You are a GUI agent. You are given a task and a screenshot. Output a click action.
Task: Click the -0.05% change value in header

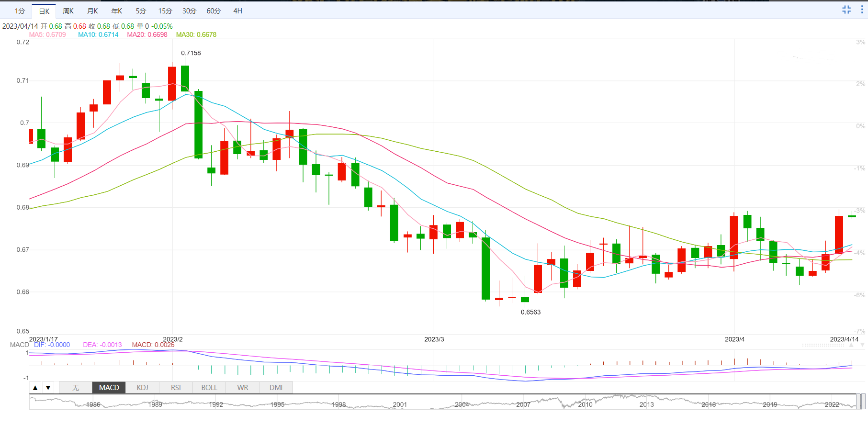tap(162, 26)
